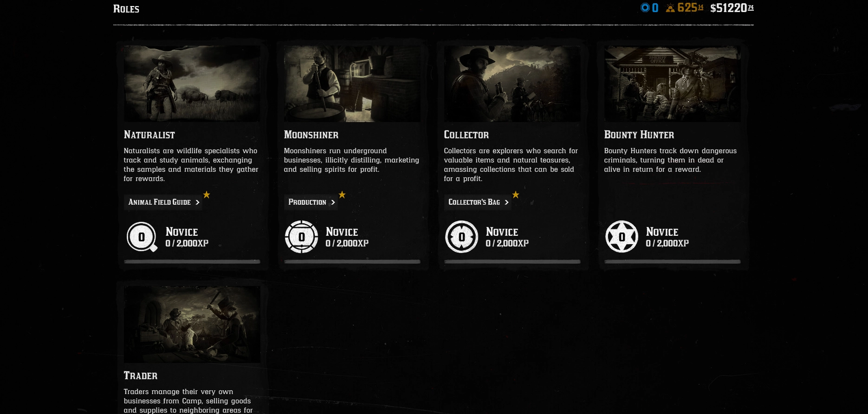Click the Naturalist magnifying glass rank icon
Viewport: 868px width, 414px height.
pos(142,237)
